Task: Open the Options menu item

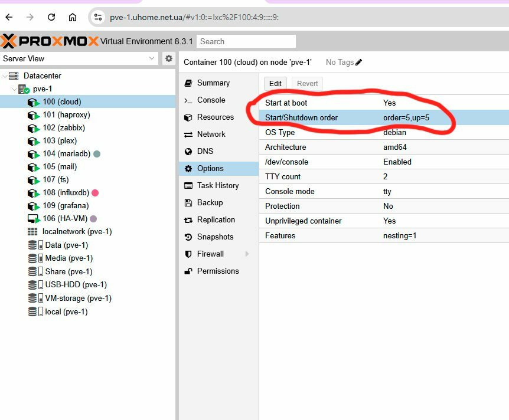Action: tap(219, 168)
